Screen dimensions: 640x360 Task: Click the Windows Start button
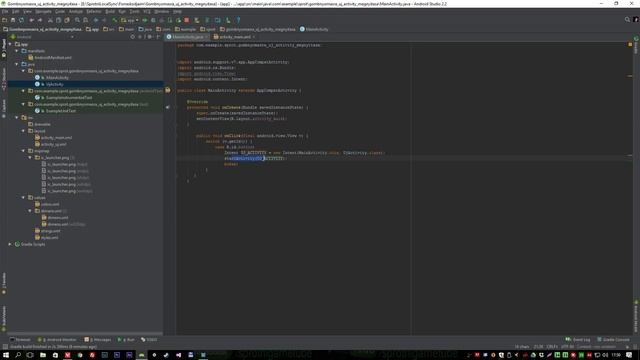pos(5,355)
